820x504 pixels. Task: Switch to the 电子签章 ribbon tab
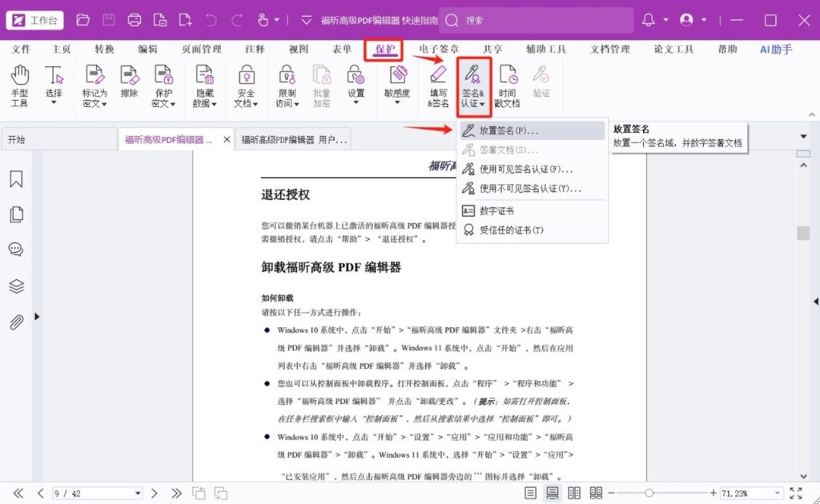(439, 50)
